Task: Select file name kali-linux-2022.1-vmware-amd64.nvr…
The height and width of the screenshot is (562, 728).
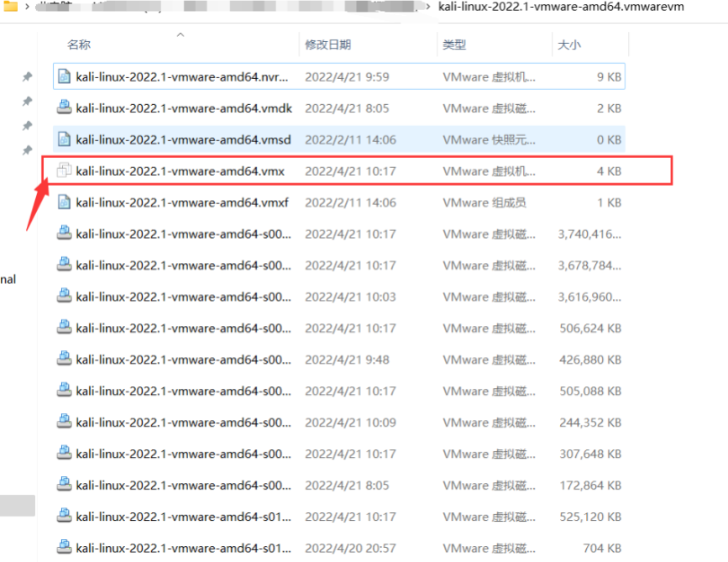Action: pos(182,76)
